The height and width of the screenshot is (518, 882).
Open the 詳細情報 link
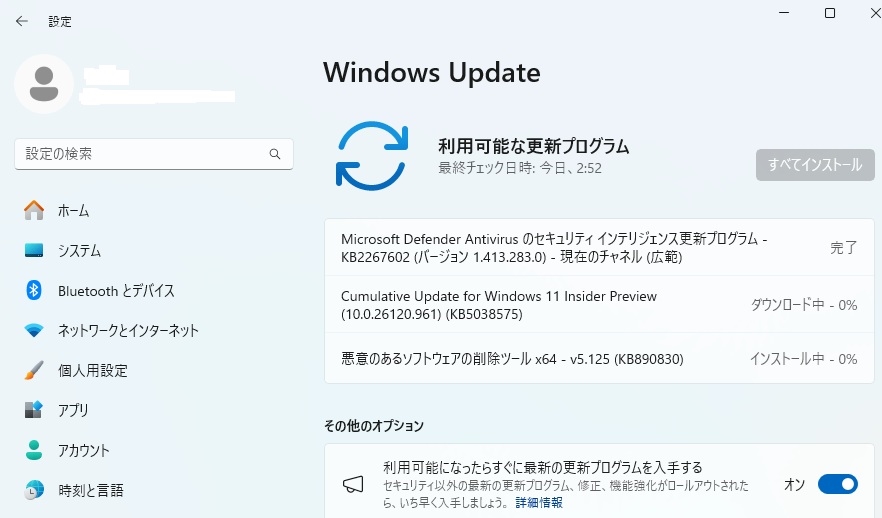click(539, 502)
